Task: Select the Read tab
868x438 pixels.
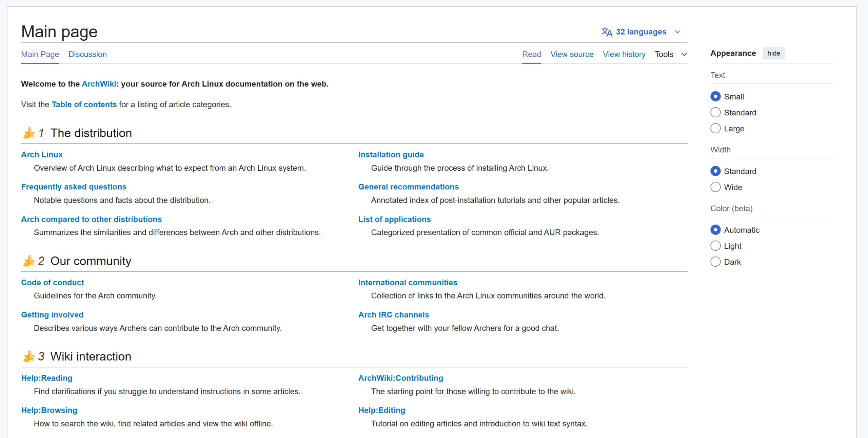Action: [x=531, y=54]
